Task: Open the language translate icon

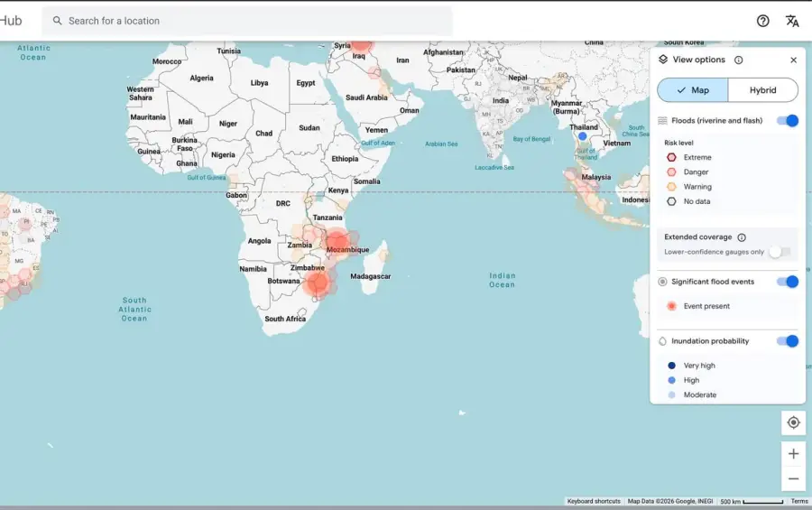Action: pyautogui.click(x=792, y=21)
